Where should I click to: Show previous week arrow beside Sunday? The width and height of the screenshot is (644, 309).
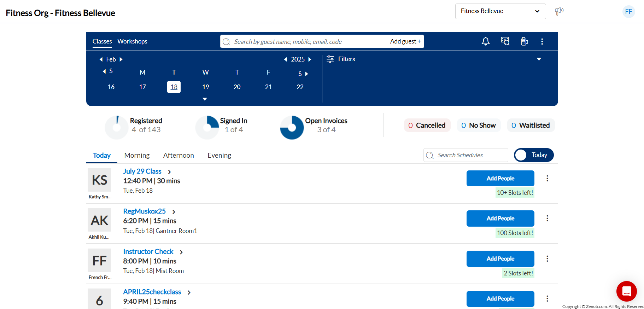104,71
